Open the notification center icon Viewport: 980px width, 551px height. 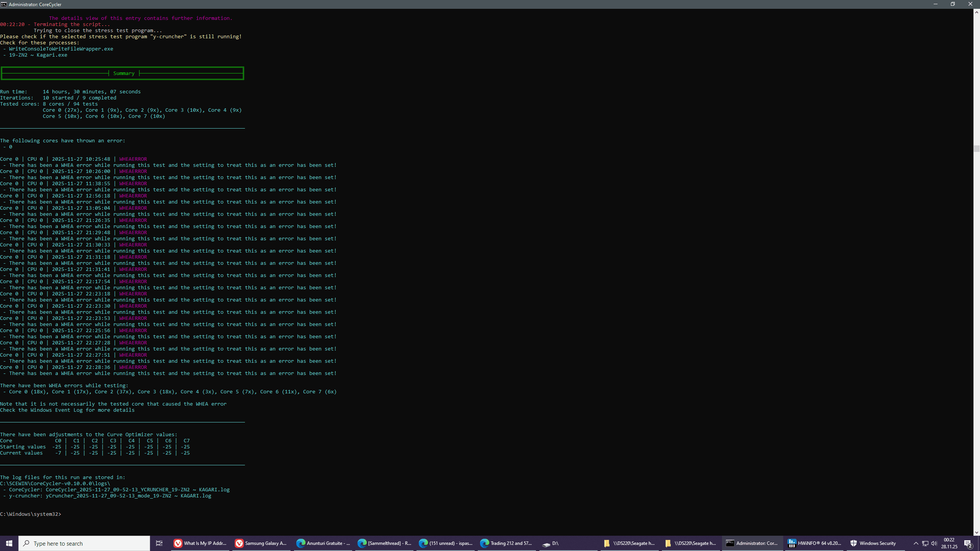pyautogui.click(x=968, y=543)
